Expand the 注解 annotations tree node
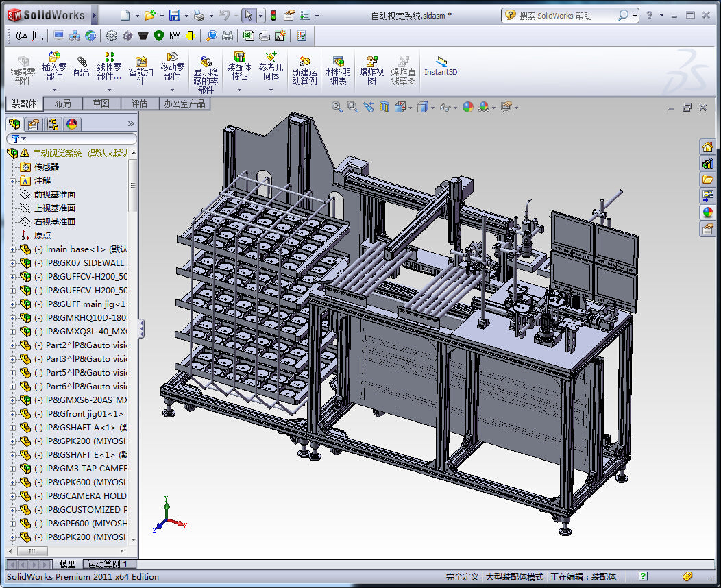Screen dimensions: 721x588 (12, 181)
